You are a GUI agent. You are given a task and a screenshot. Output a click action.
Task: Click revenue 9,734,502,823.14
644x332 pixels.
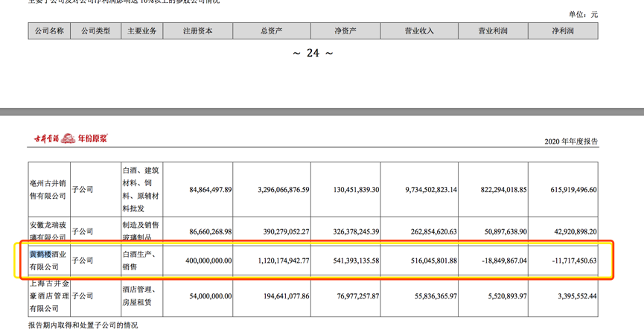pos(431,190)
